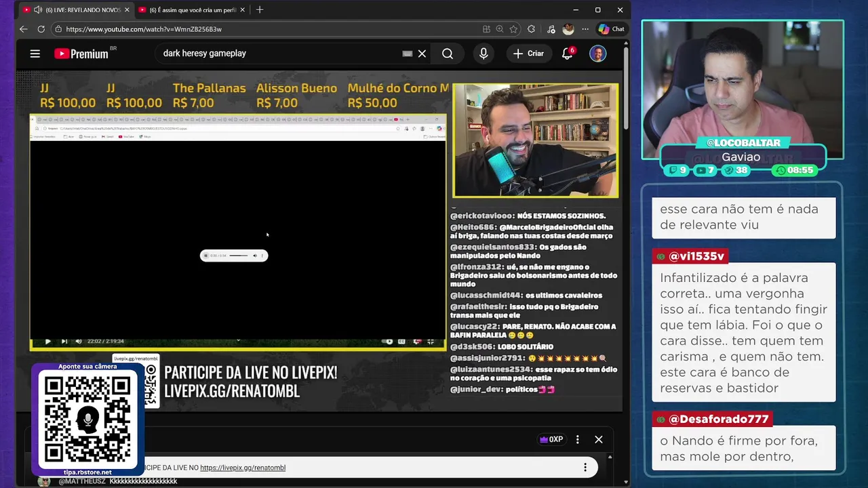Screen dimensions: 868x488
Task: Add the page to favorites with the star
Action: point(513,29)
